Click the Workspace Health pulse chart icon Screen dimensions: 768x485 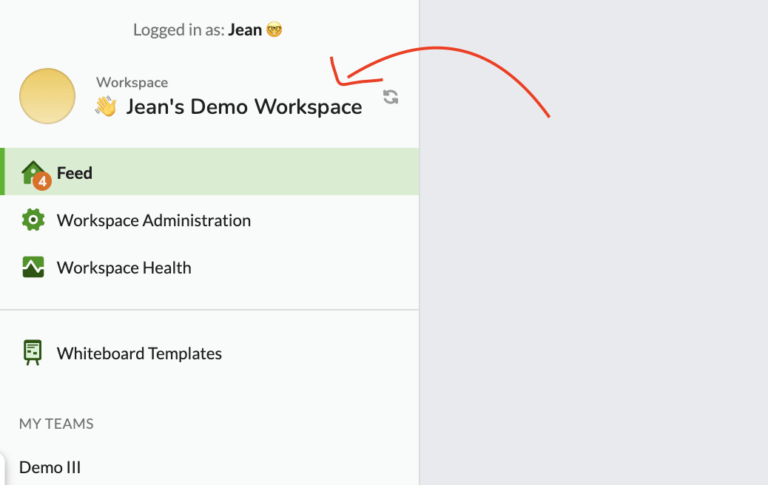click(x=33, y=267)
